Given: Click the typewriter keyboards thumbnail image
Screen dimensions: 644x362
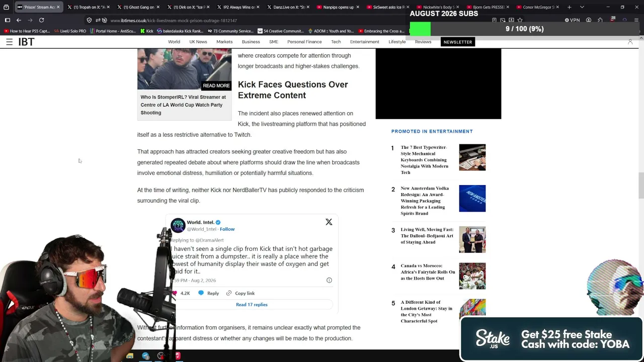Looking at the screenshot, I should pyautogui.click(x=472, y=157).
